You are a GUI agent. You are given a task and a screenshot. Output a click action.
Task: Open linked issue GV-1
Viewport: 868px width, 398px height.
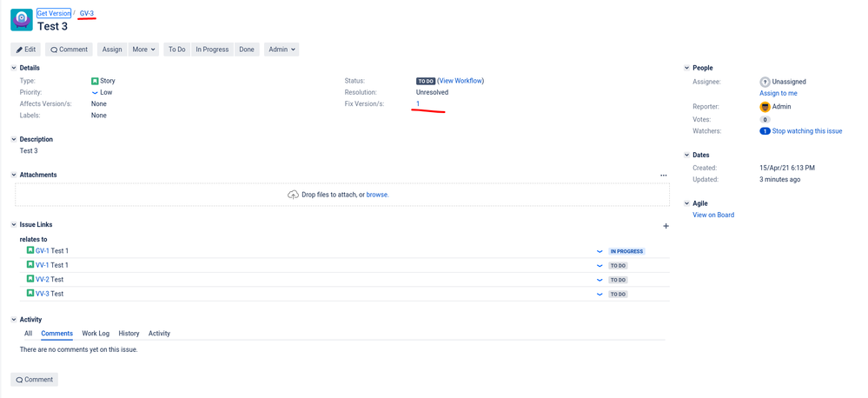click(43, 251)
